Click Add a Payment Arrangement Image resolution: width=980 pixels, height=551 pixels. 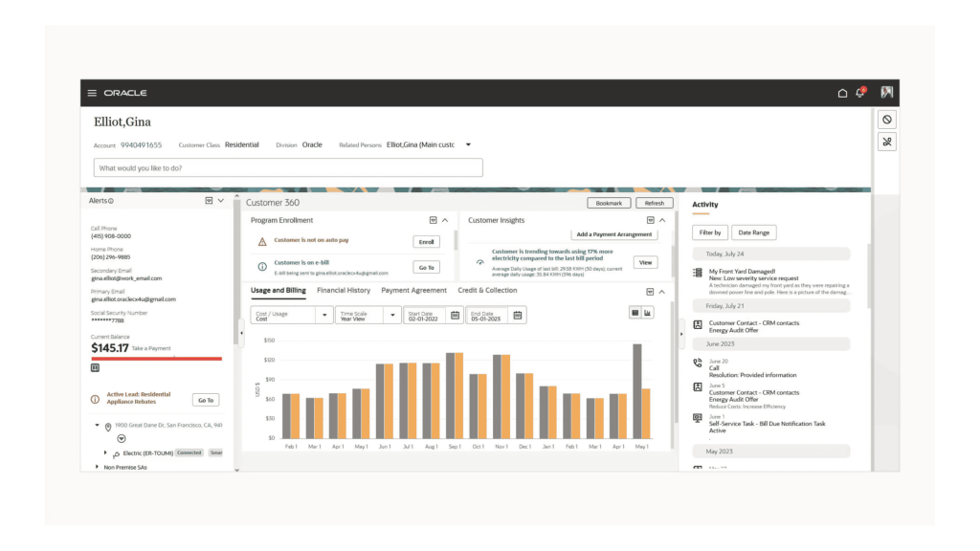point(613,234)
